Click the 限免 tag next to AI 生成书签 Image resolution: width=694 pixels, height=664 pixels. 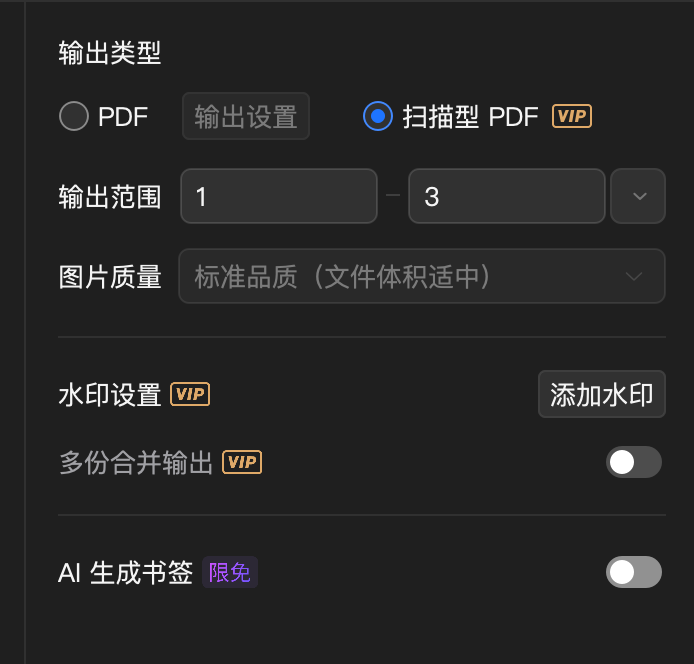(230, 572)
